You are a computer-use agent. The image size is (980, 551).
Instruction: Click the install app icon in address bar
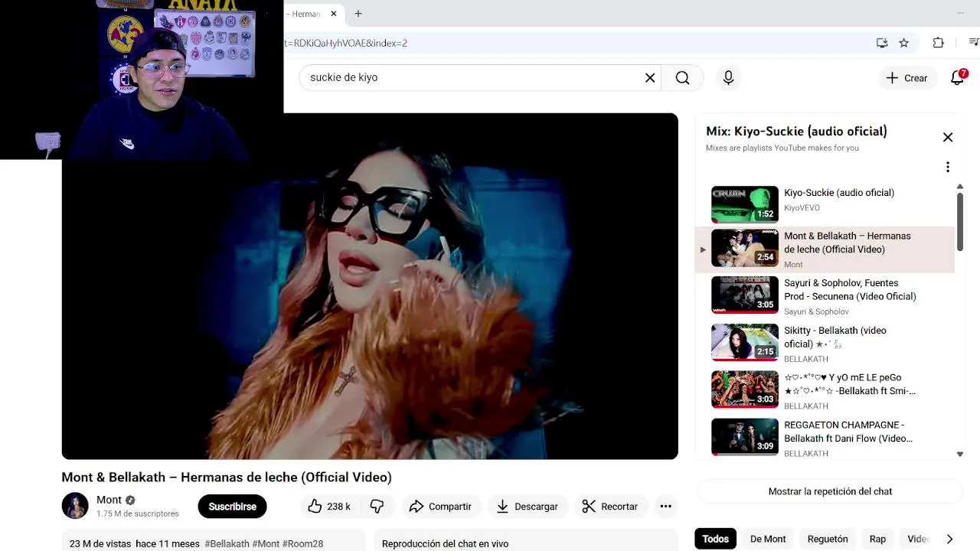tap(882, 43)
